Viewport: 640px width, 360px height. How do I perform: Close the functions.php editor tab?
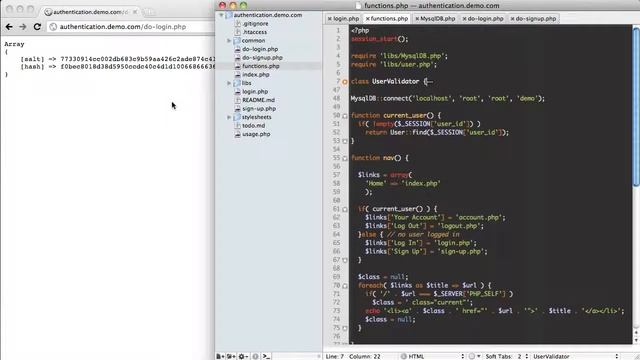click(367, 19)
